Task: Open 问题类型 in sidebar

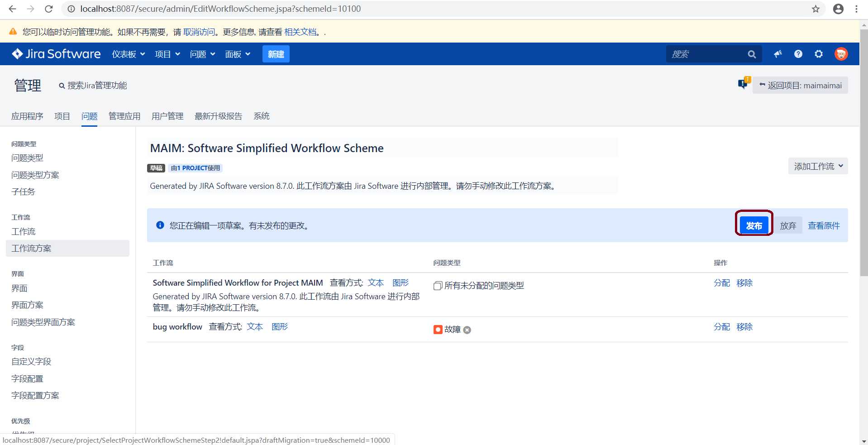Action: [27, 158]
